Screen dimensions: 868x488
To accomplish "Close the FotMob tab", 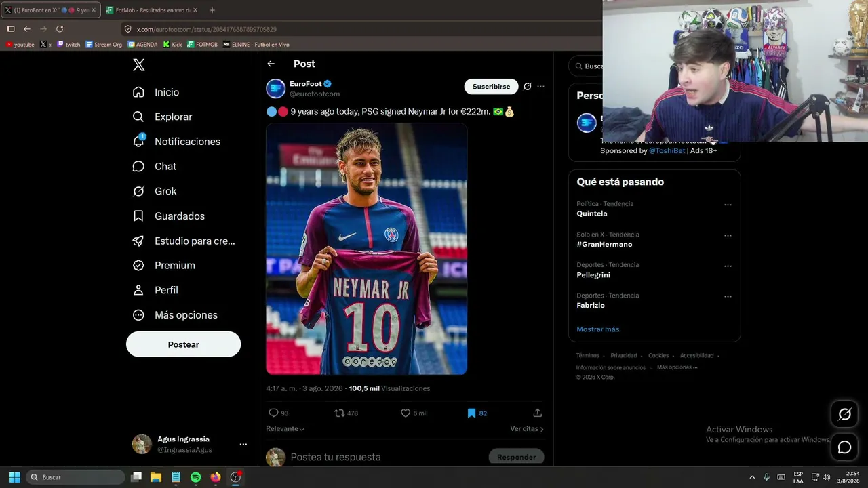I will click(195, 10).
